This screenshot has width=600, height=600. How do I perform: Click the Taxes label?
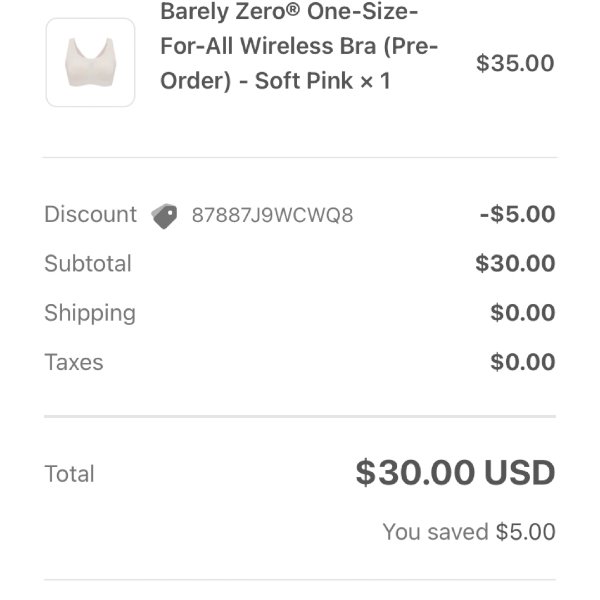(74, 362)
